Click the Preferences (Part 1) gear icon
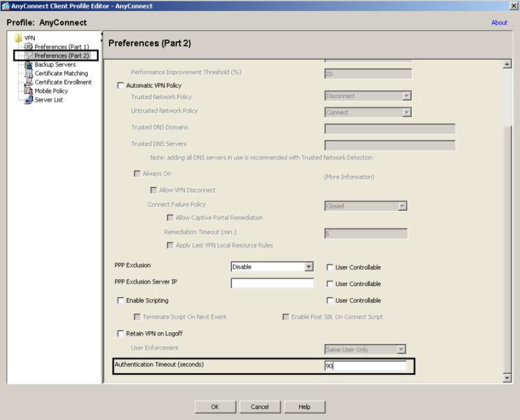520x420 pixels. 29,46
